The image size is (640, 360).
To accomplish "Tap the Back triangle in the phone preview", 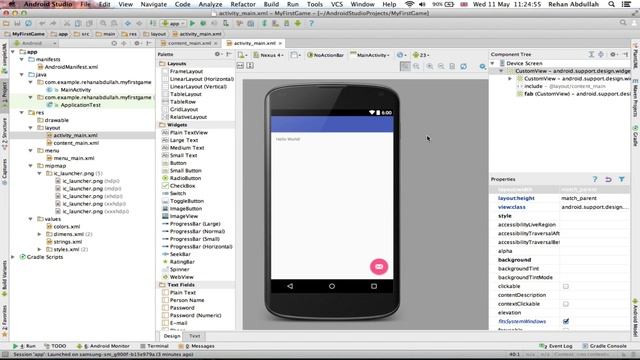I will click(290, 286).
